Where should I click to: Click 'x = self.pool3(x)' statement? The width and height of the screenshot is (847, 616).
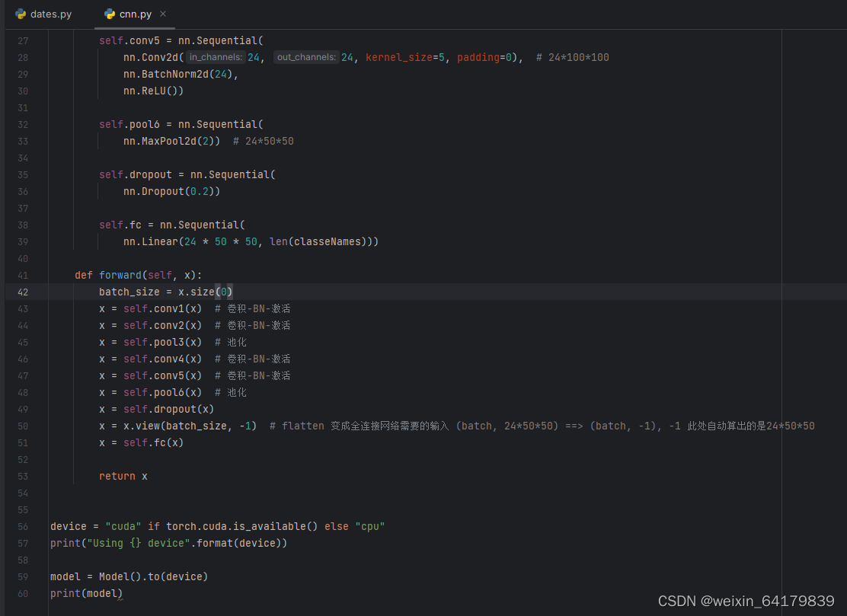tap(150, 343)
